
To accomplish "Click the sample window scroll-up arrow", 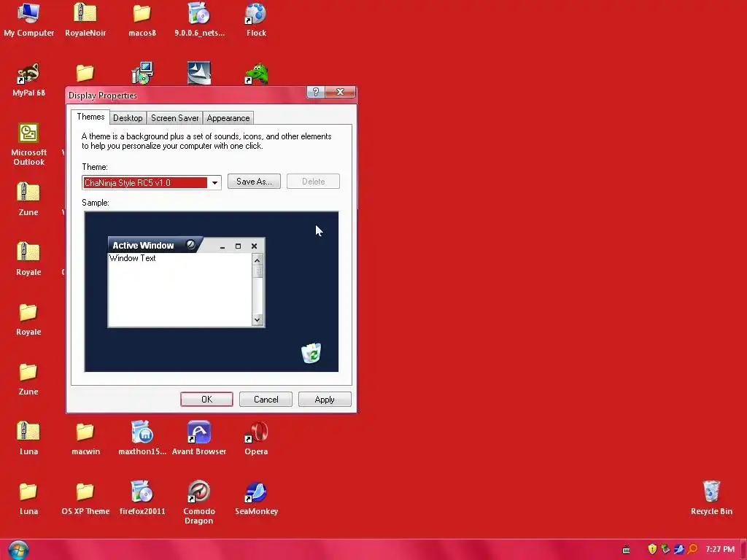I will (x=258, y=260).
